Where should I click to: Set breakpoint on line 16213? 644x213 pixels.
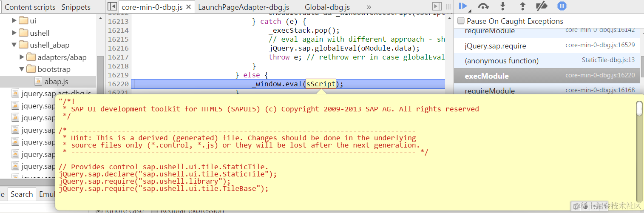pos(118,21)
